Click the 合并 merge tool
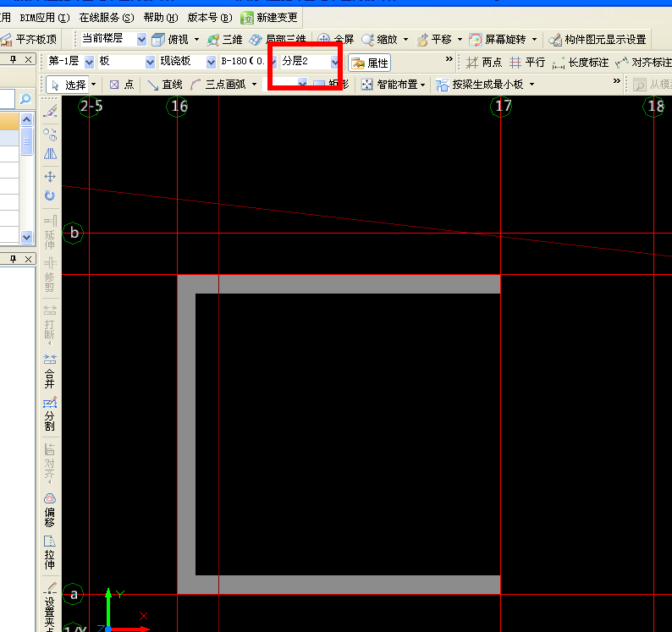Screen dimensions: 672x632 pos(50,371)
